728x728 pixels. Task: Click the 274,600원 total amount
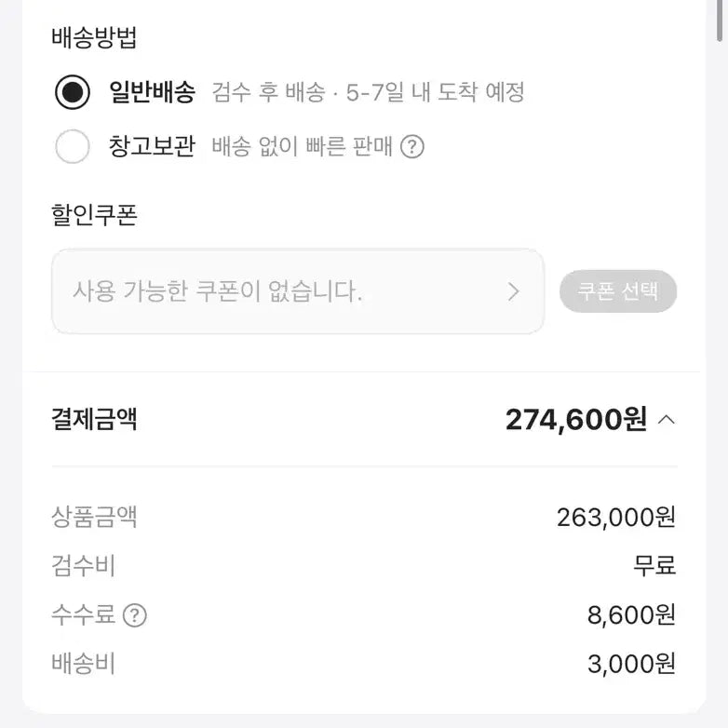576,420
